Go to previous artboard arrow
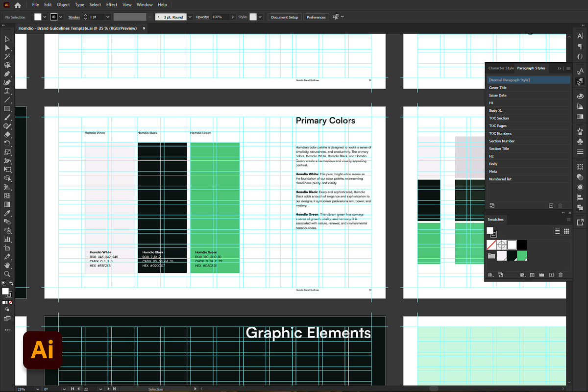 click(78, 389)
